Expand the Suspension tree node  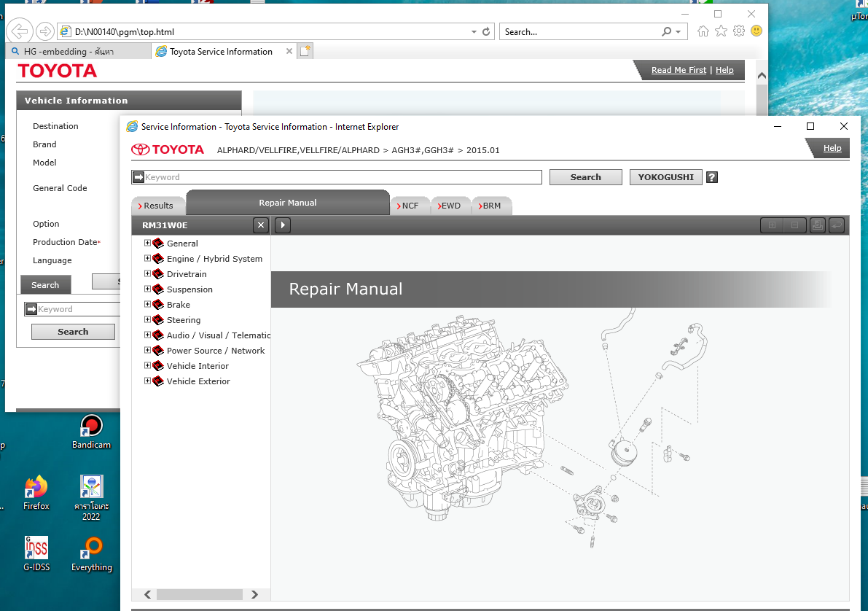point(147,289)
